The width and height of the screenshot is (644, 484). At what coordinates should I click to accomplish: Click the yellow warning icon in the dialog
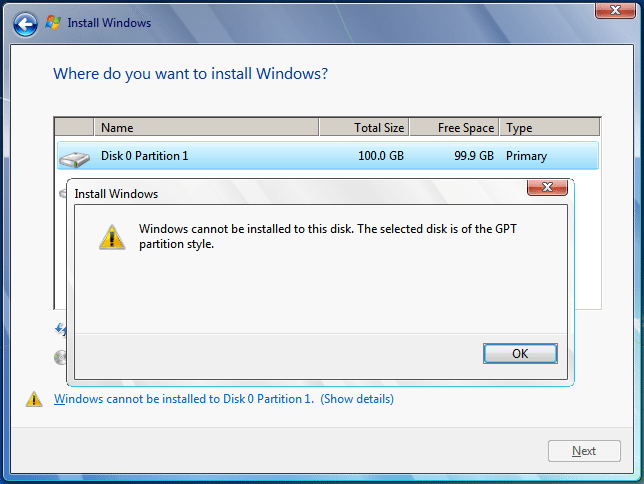point(112,237)
